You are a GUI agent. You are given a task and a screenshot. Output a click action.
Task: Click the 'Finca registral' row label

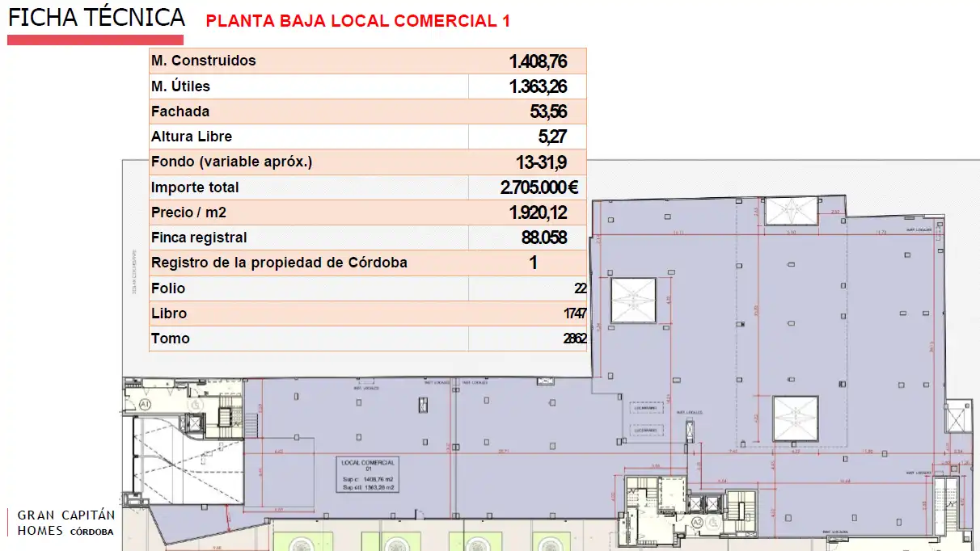pos(199,238)
